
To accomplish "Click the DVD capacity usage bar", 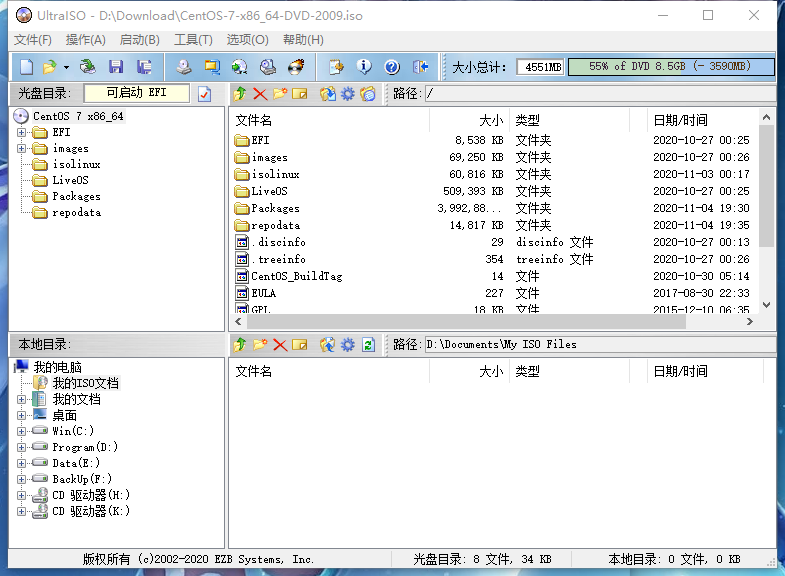I will pos(669,67).
